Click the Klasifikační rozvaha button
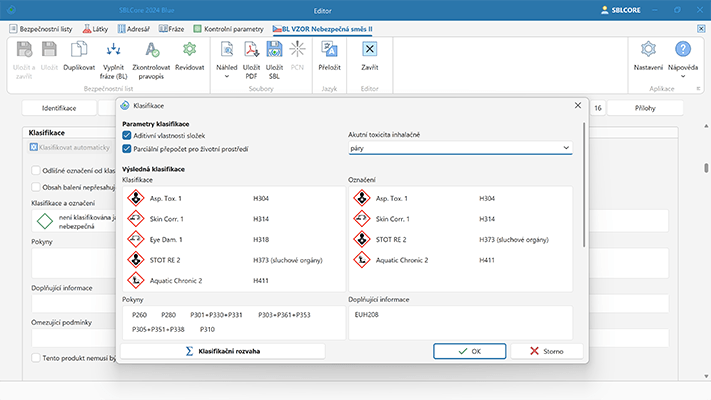Image resolution: width=711 pixels, height=400 pixels. click(223, 351)
